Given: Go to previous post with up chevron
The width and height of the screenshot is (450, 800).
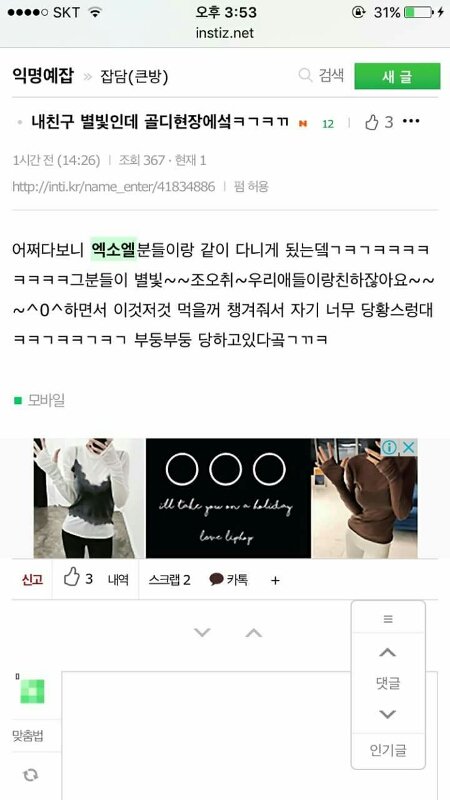Looking at the screenshot, I should (x=254, y=633).
